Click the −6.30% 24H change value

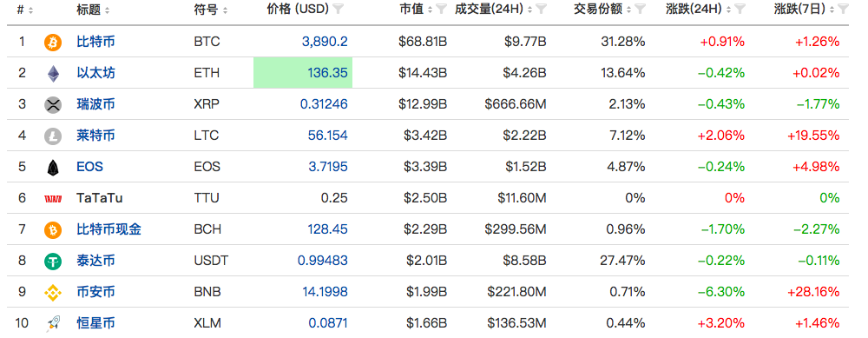pos(721,292)
